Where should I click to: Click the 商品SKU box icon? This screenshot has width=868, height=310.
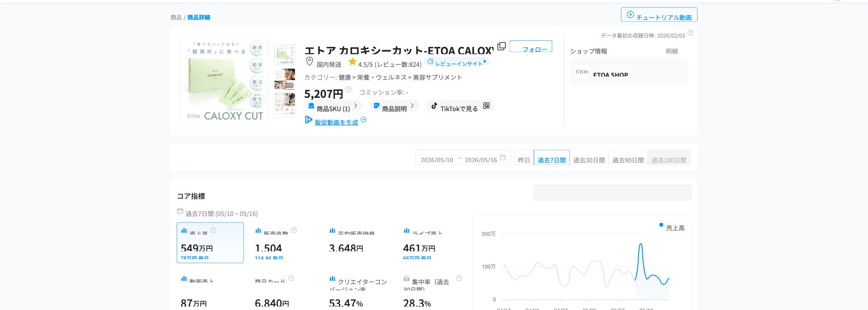[x=311, y=105]
